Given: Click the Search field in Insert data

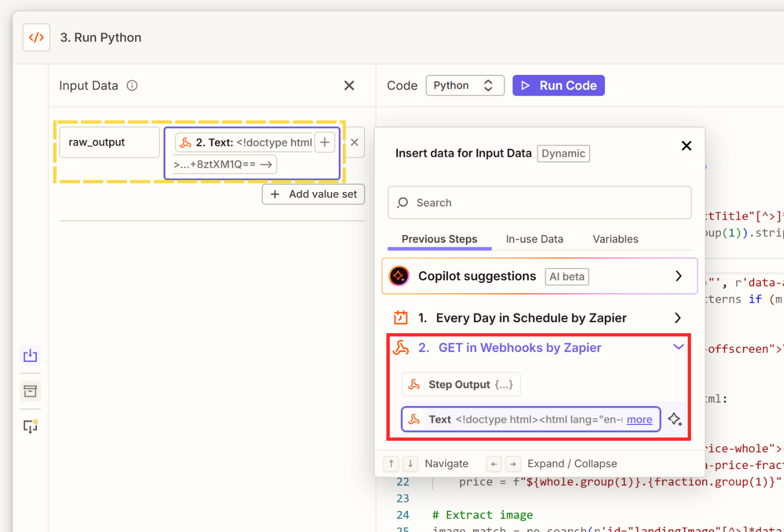Looking at the screenshot, I should [539, 203].
